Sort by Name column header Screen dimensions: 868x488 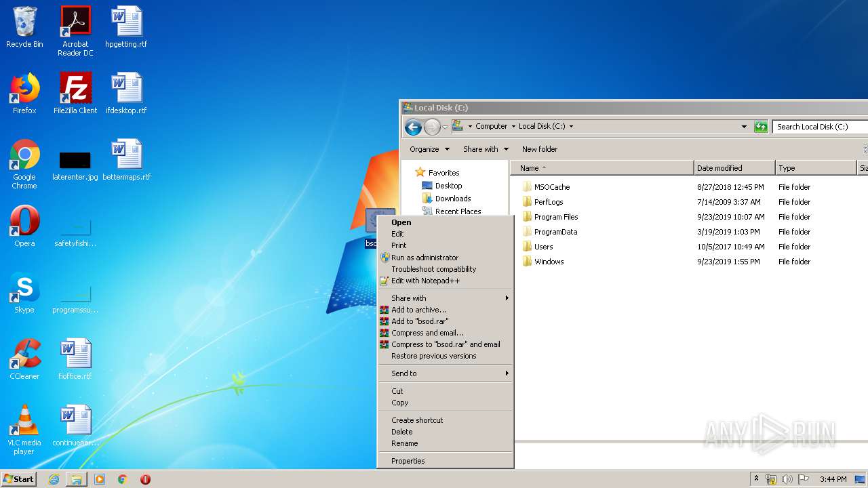pyautogui.click(x=602, y=168)
